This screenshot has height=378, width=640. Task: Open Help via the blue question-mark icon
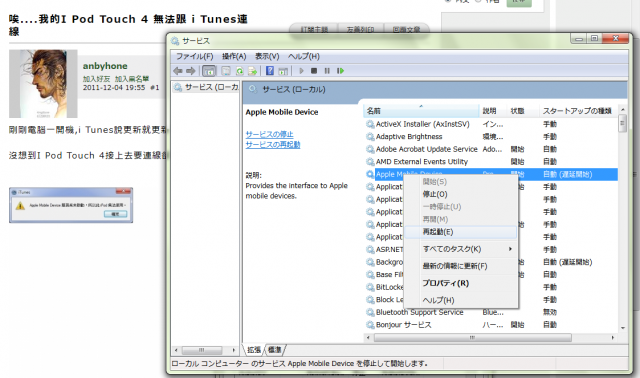[270, 71]
